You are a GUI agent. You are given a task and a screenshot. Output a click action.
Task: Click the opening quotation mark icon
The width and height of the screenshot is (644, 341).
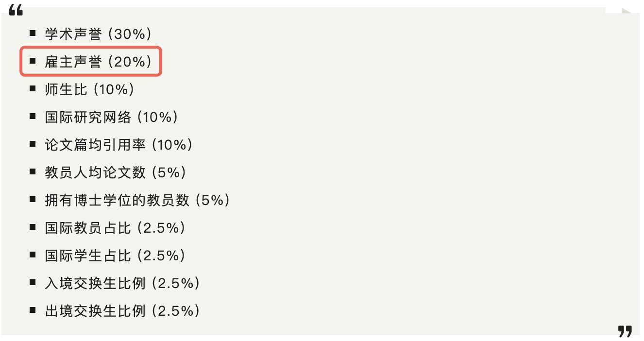(16, 11)
